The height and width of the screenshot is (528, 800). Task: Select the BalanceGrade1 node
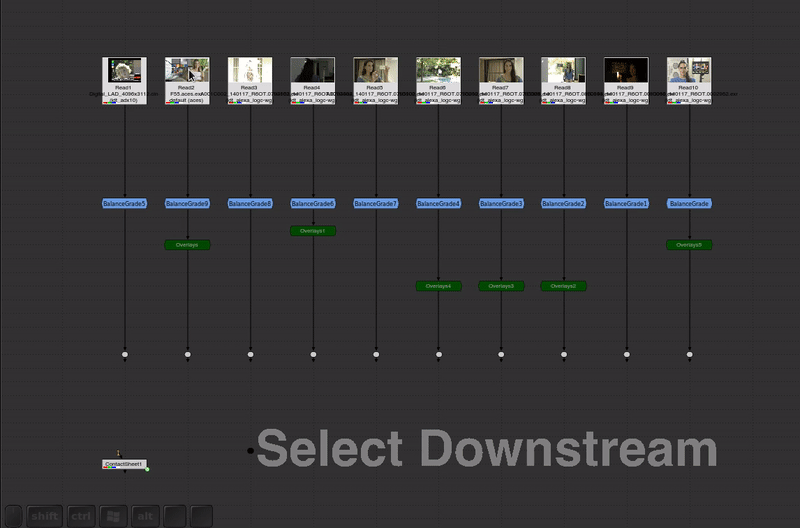point(627,204)
